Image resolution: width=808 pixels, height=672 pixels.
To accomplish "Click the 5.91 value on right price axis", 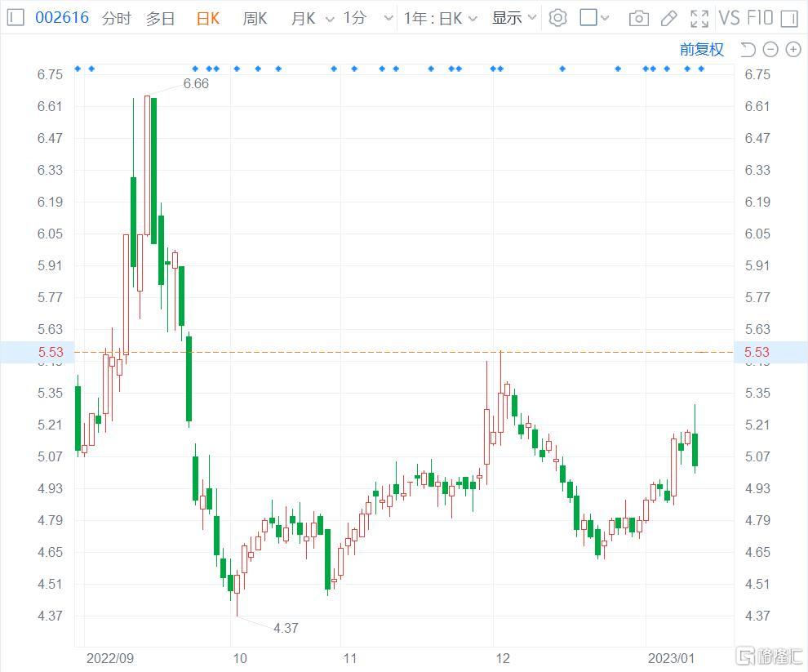I will click(757, 266).
